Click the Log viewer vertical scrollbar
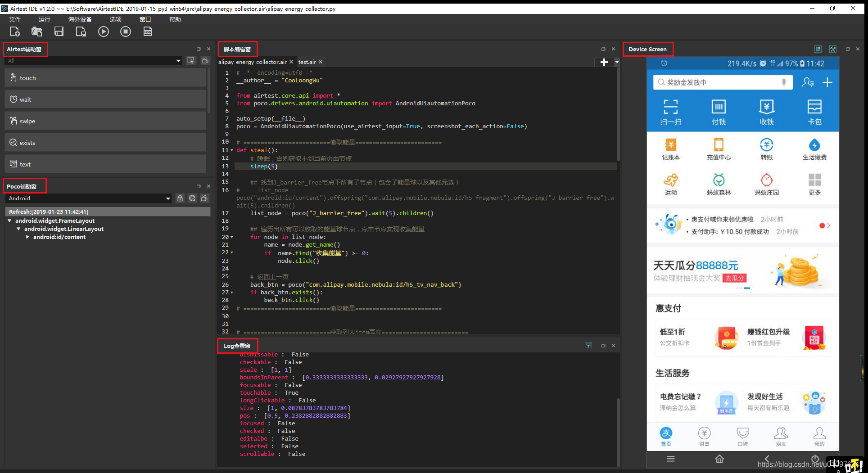Screen dimensions: 868x473 [619, 432]
